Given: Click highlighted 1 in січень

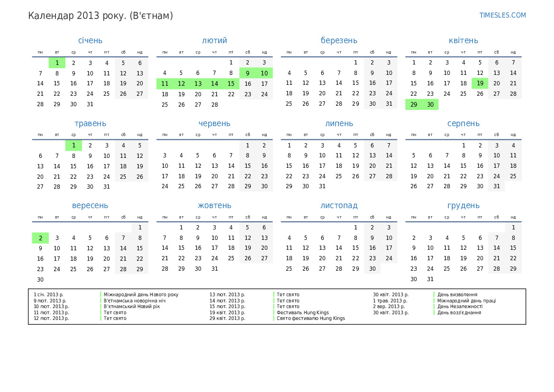Looking at the screenshot, I should pyautogui.click(x=57, y=63).
